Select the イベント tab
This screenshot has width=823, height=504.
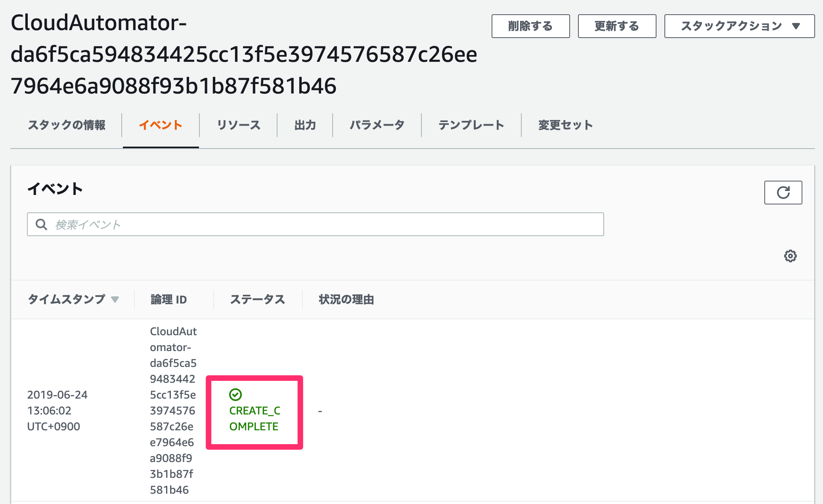click(x=161, y=125)
